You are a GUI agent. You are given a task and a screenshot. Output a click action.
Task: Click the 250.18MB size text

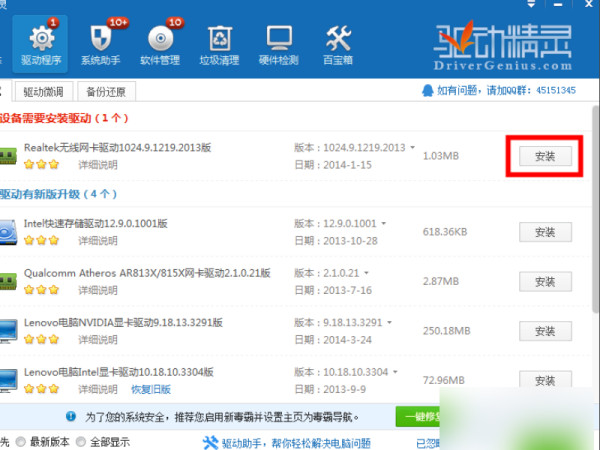tap(447, 331)
